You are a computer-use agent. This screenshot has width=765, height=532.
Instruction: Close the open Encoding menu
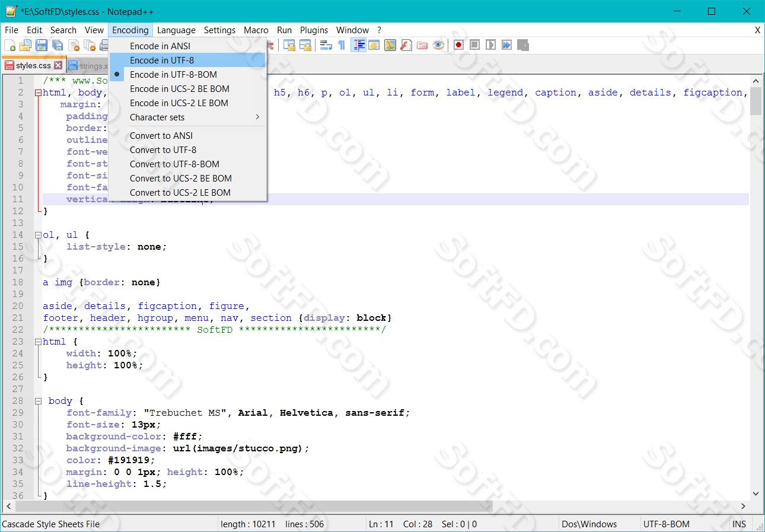tap(130, 30)
